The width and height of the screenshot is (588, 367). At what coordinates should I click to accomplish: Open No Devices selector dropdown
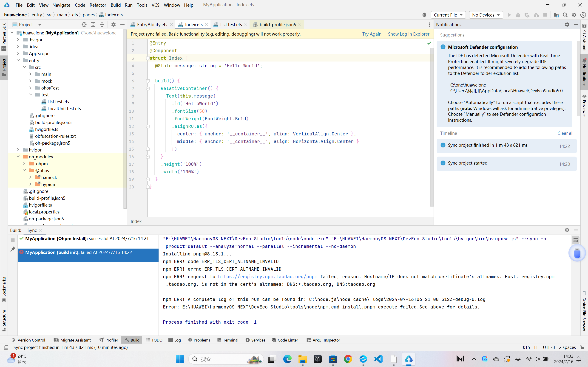pyautogui.click(x=486, y=15)
